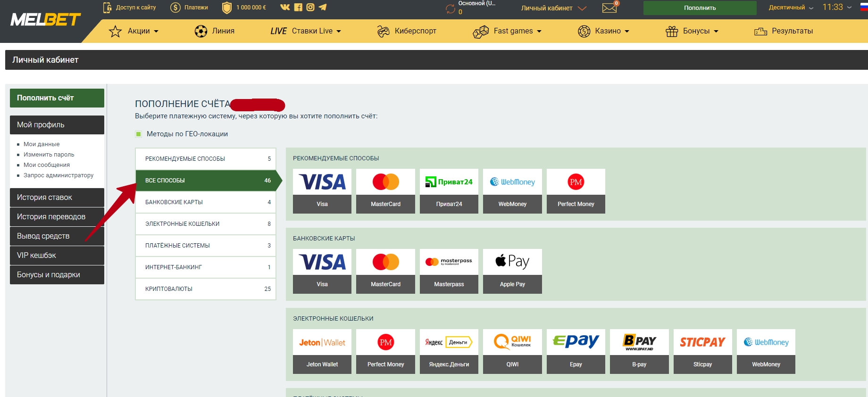Expand the Бонусы dropdown
This screenshot has width=868, height=397.
pos(692,31)
